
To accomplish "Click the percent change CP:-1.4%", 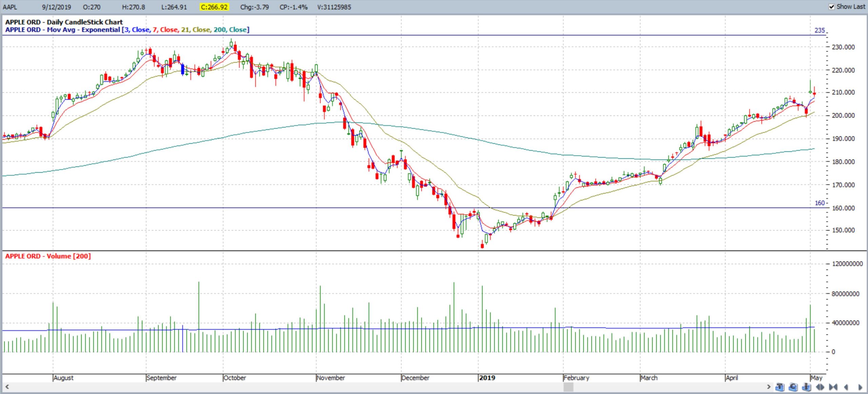I will coord(294,7).
